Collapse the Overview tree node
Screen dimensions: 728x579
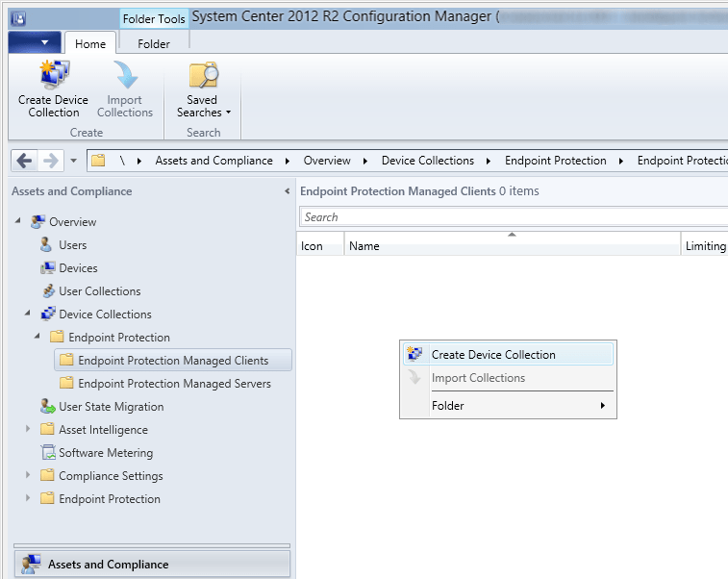pos(18,220)
